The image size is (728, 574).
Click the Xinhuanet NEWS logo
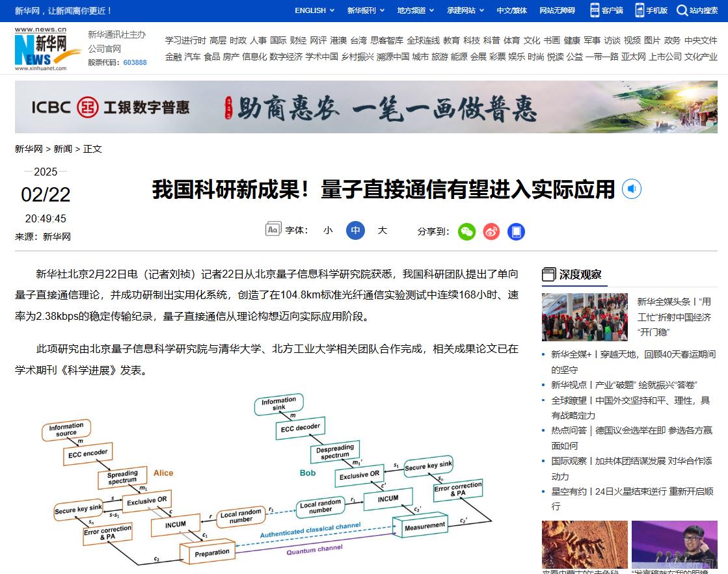coord(42,49)
